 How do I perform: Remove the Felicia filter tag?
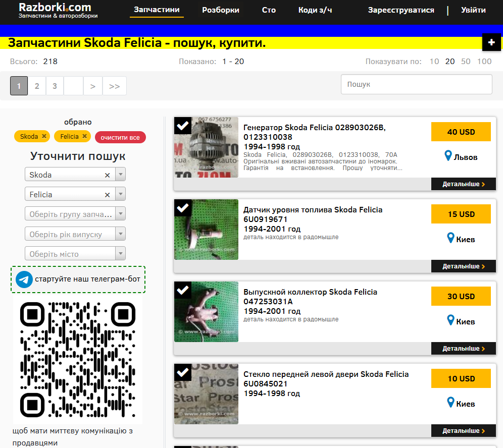point(85,136)
